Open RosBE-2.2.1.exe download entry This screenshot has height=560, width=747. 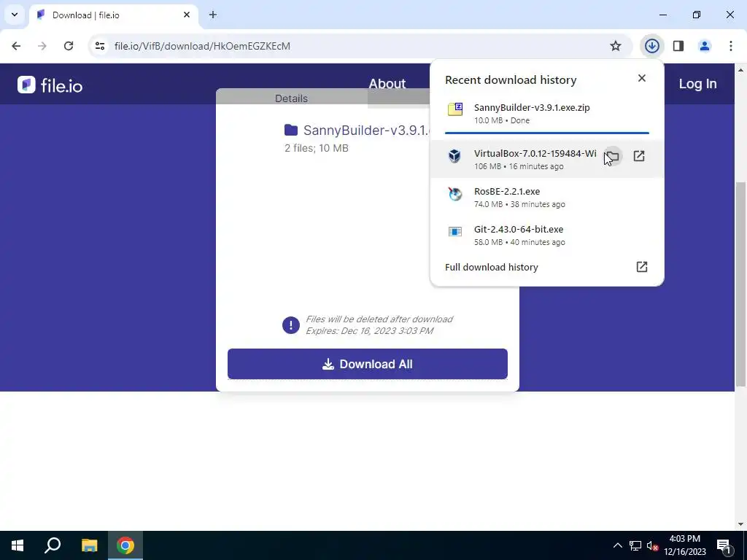[x=546, y=197]
